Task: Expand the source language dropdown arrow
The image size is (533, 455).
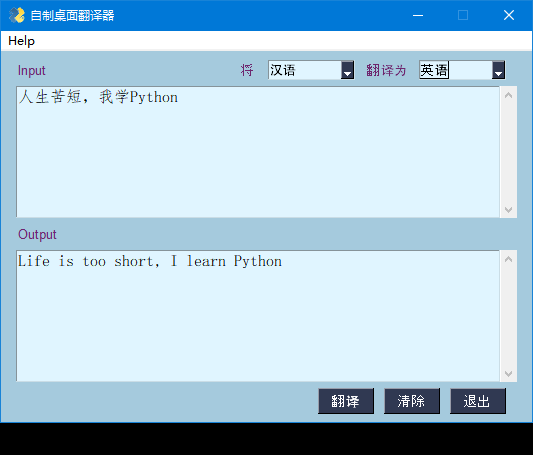Action: pyautogui.click(x=347, y=70)
